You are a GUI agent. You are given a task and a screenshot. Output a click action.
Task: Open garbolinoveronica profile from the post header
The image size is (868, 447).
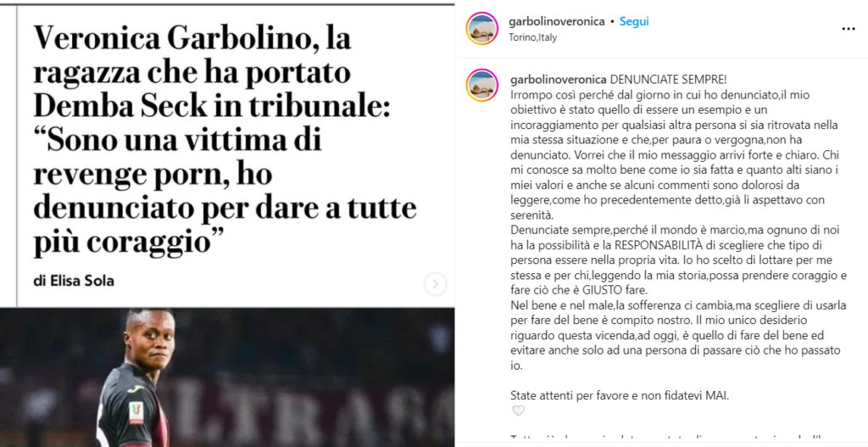coord(556,21)
